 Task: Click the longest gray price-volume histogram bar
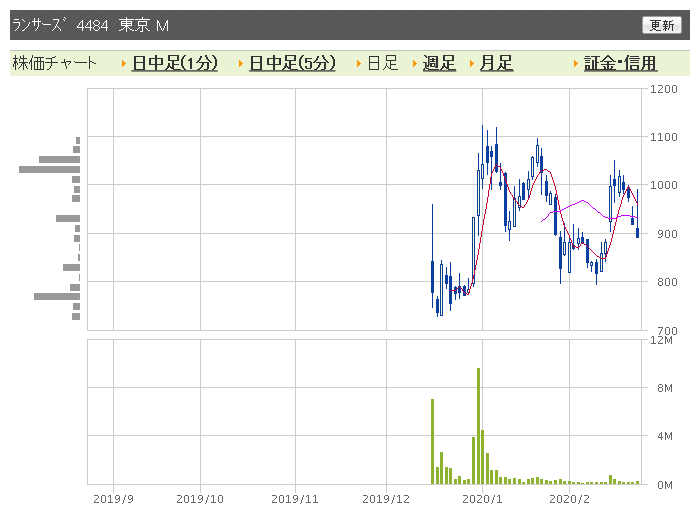click(x=50, y=169)
